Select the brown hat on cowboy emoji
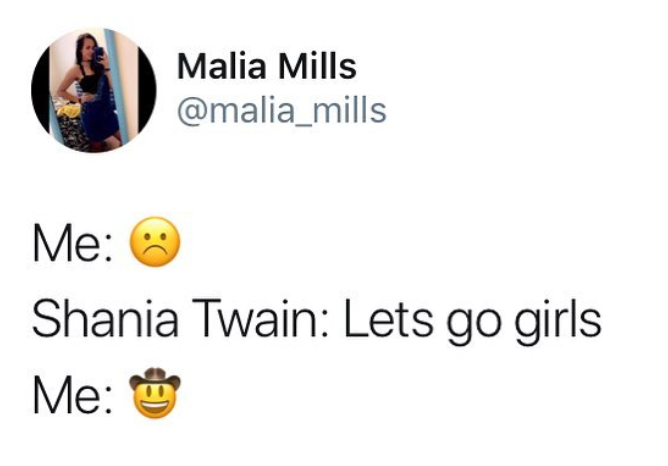Viewport: 668px width, 466px height. (156, 381)
